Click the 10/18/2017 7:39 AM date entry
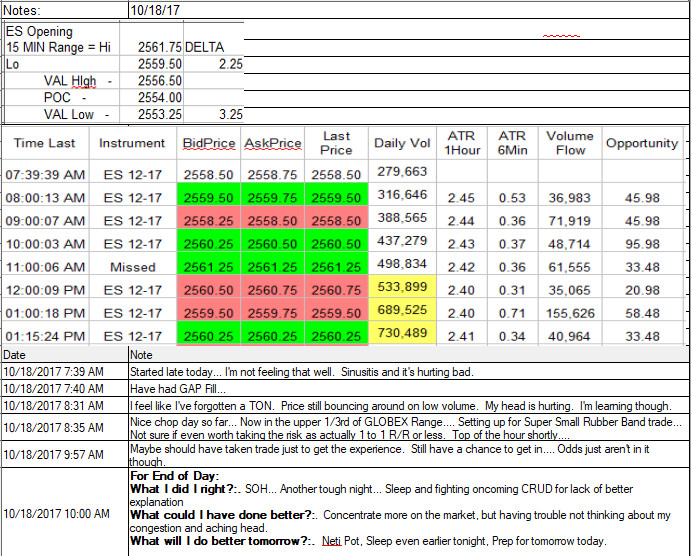The width and height of the screenshot is (691, 556). pos(53,372)
